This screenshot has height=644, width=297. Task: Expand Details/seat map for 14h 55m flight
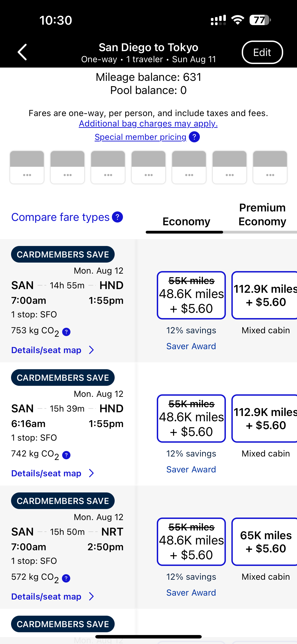pyautogui.click(x=53, y=350)
